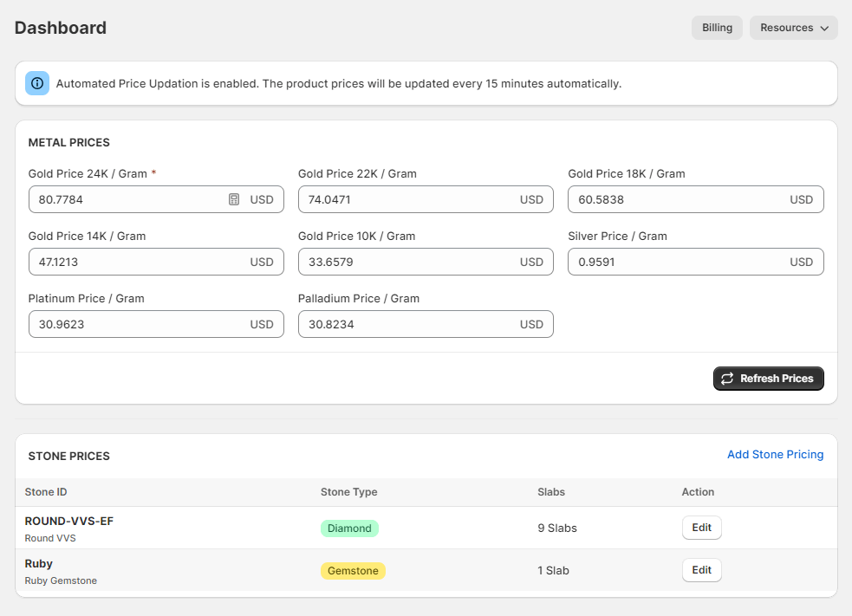This screenshot has height=616, width=852.
Task: Click the Palladium Price input field
Action: tap(403, 324)
